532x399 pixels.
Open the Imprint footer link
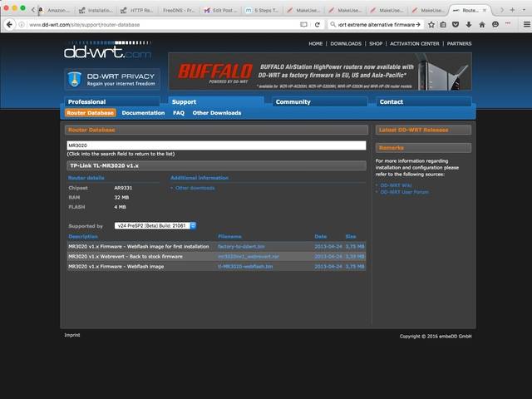click(x=72, y=335)
